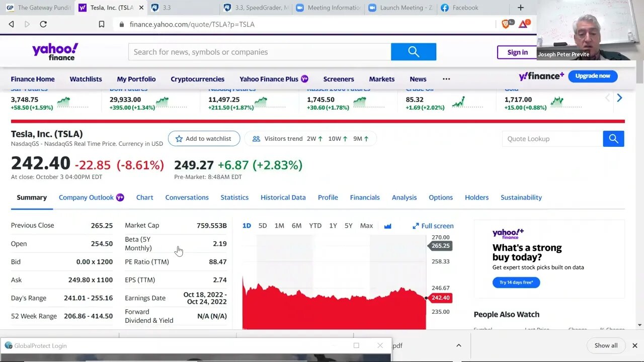Open the Options tab
The width and height of the screenshot is (644, 362).
[x=441, y=198]
